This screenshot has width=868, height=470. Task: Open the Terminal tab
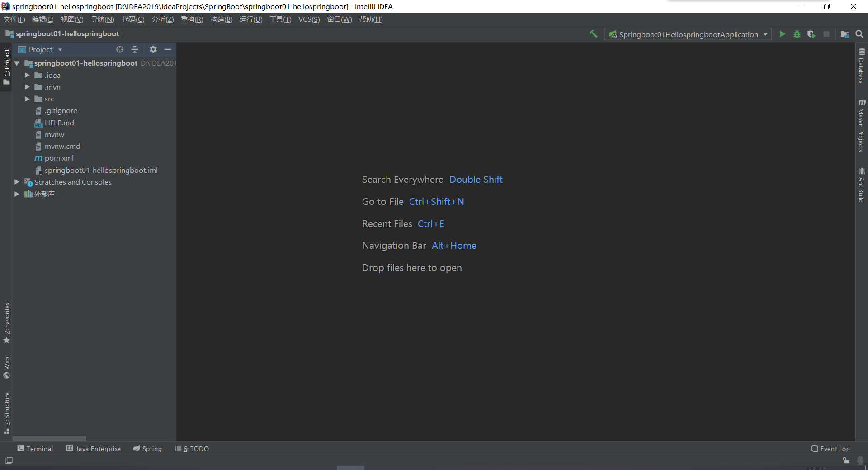coord(35,449)
